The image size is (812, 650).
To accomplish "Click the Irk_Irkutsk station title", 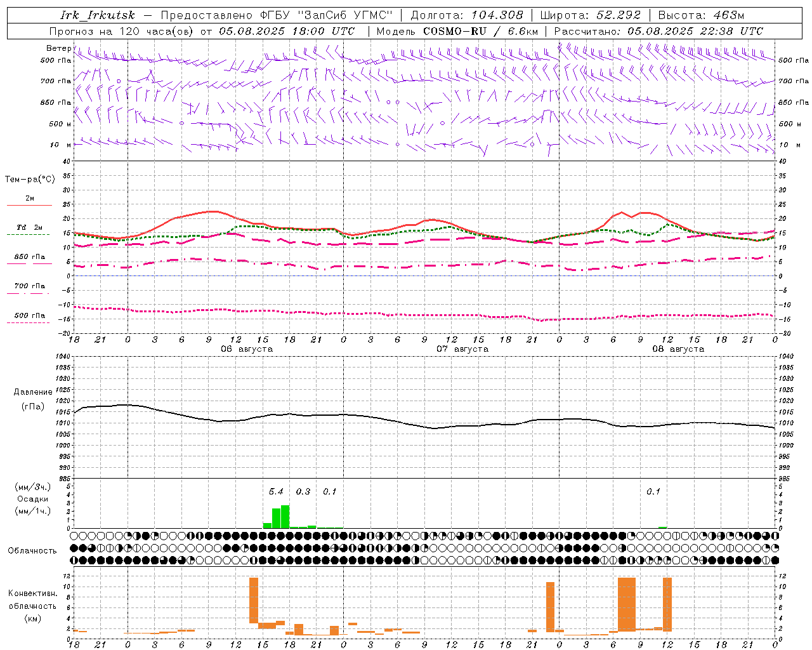I will (x=98, y=15).
